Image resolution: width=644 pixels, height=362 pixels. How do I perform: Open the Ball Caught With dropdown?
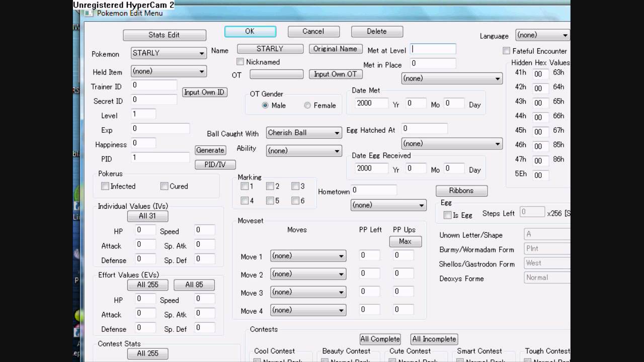(x=304, y=133)
